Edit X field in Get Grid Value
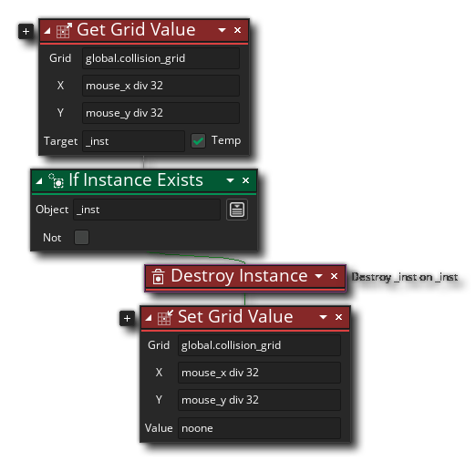This screenshot has height=461, width=476. click(160, 86)
